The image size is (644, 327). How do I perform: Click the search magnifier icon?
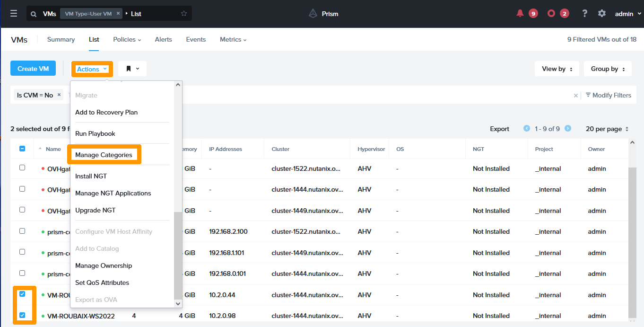[x=34, y=14]
